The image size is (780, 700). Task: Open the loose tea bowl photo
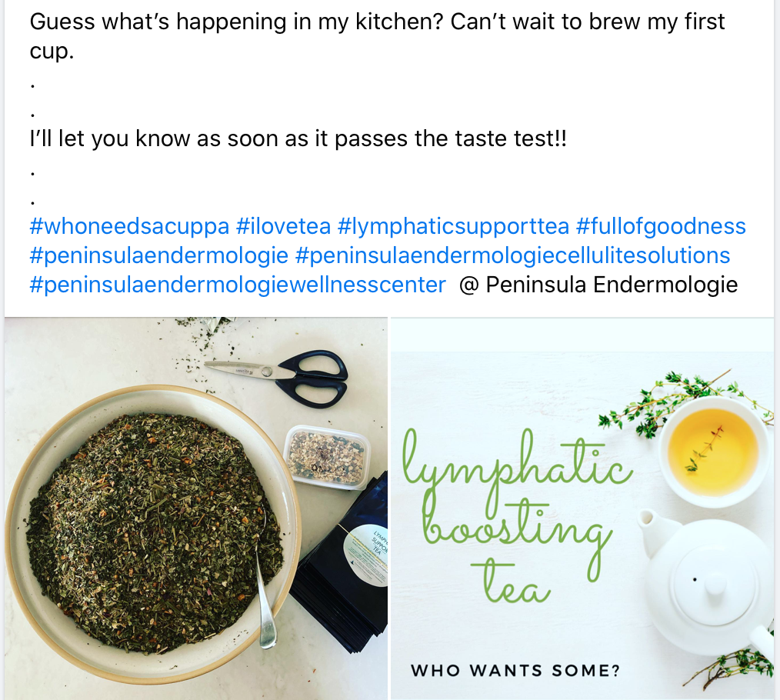(196, 508)
